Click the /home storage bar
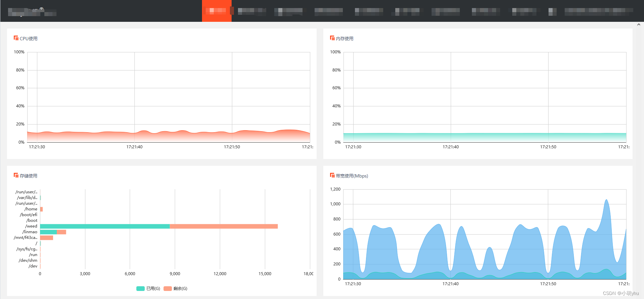The height and width of the screenshot is (299, 644). [41, 209]
